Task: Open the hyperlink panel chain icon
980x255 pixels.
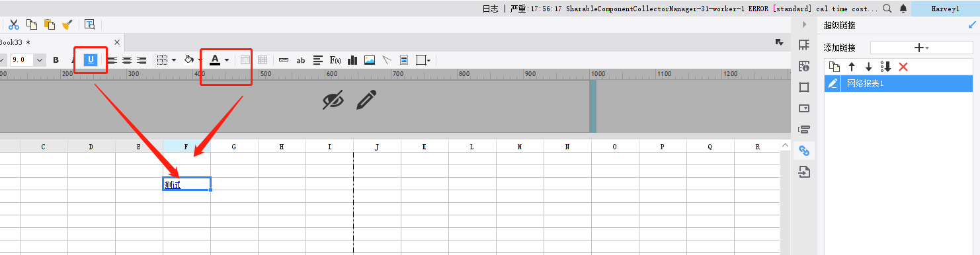Action: point(804,151)
